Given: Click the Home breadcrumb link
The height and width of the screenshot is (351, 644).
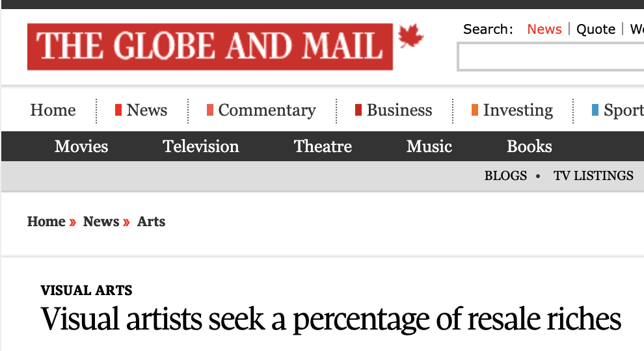Looking at the screenshot, I should tap(46, 222).
